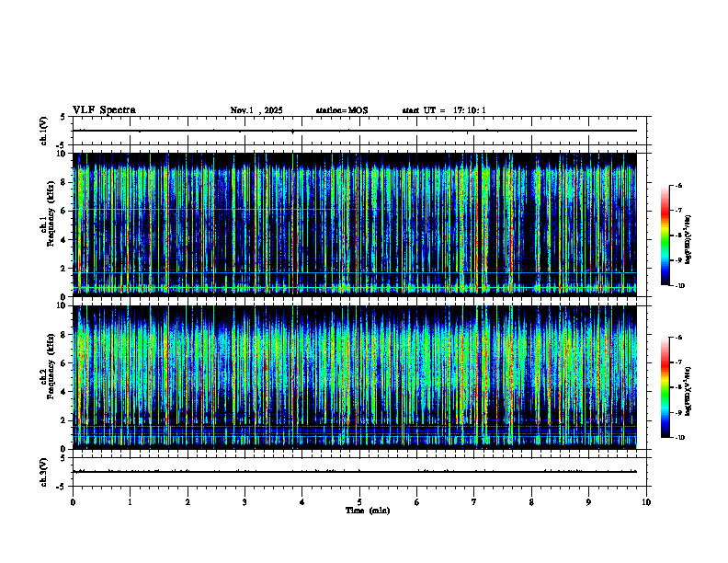This screenshot has height=563, width=728.
Task: Click the ch.1 frequency tick label "8"
Action: tap(64, 182)
